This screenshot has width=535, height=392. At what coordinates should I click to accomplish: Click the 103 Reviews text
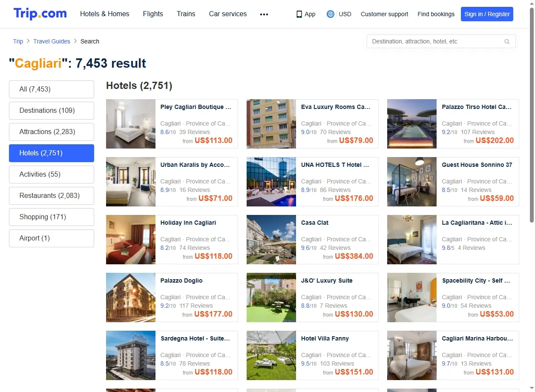pyautogui.click(x=337, y=363)
